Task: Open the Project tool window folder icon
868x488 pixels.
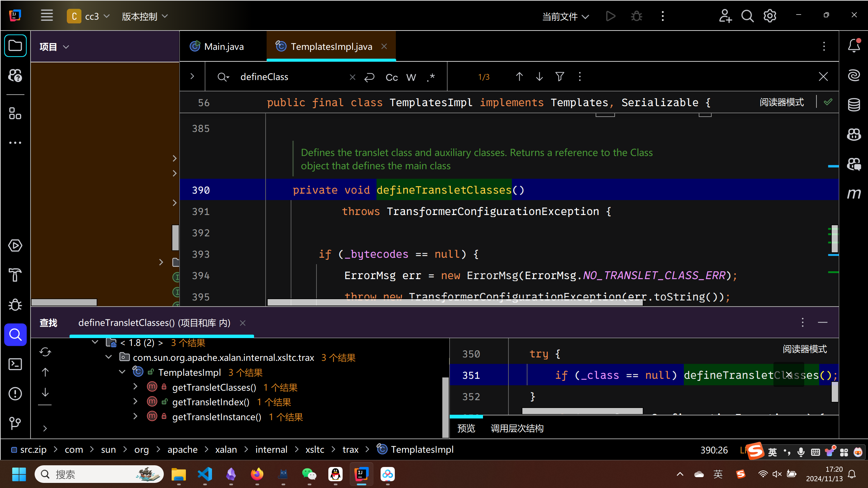Action: (15, 46)
